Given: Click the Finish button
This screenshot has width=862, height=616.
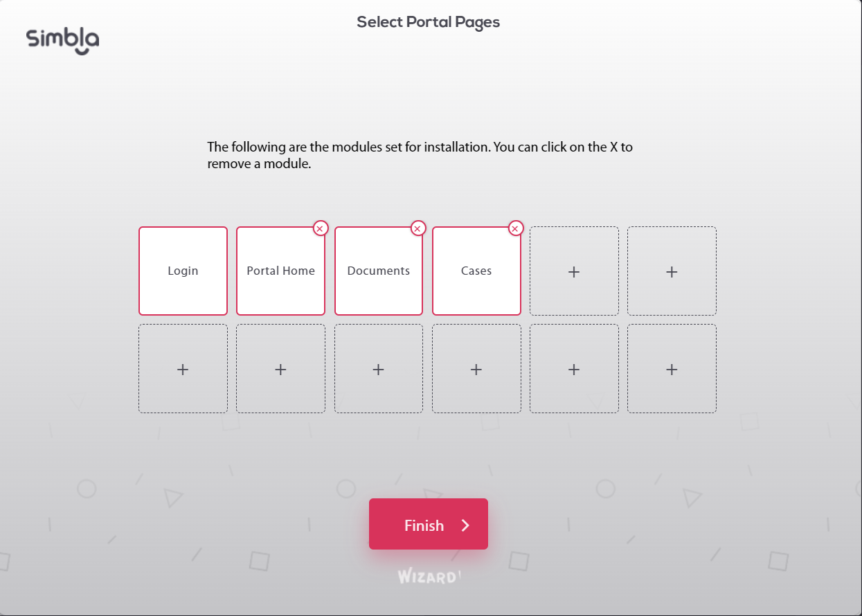Looking at the screenshot, I should pyautogui.click(x=429, y=524).
